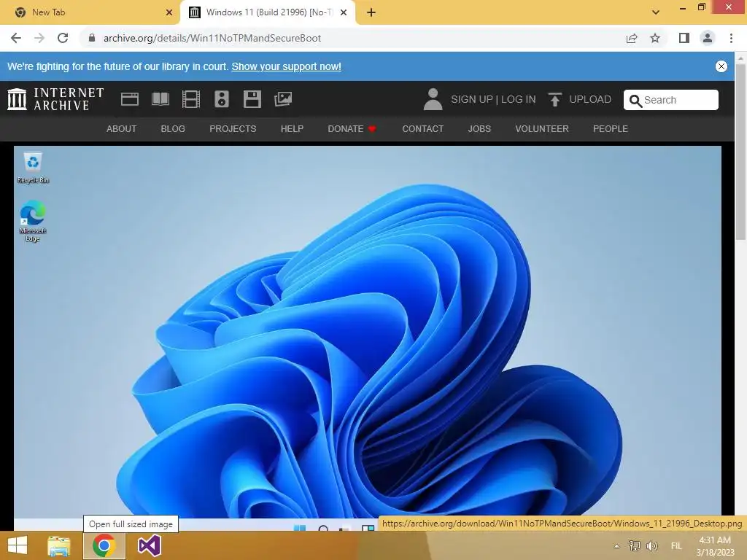Screen dimensions: 747x560
Task: Bookmark this tab with the star icon
Action: pos(655,38)
